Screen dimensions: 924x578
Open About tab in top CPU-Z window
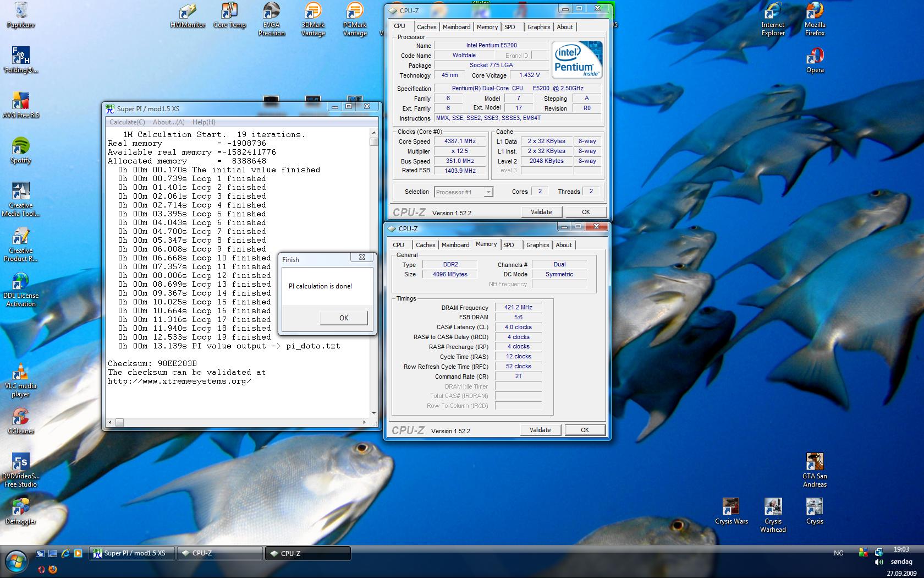pos(565,27)
